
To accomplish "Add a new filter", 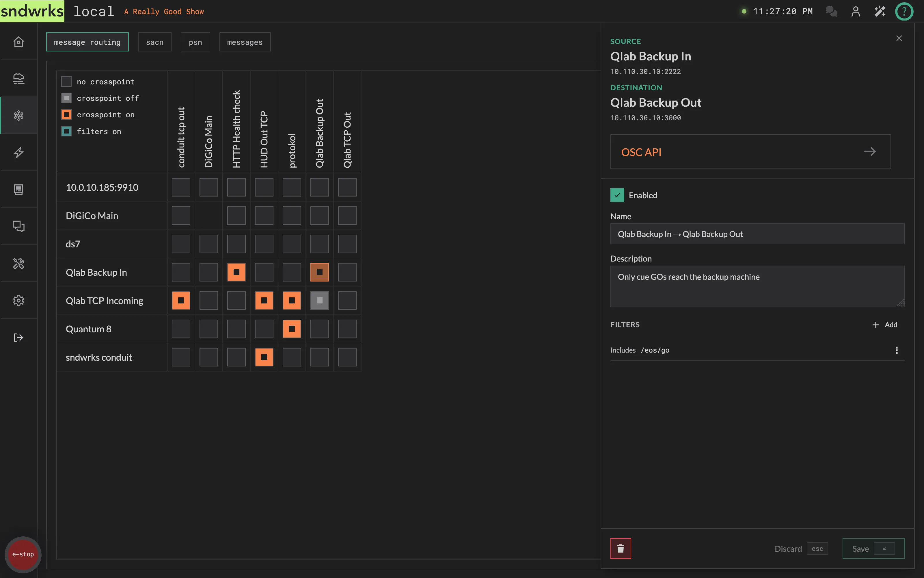I will pos(885,325).
